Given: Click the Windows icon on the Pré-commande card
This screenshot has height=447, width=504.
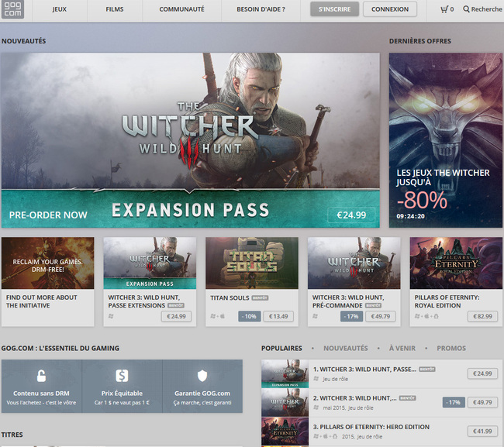Looking at the screenshot, I should (x=316, y=316).
